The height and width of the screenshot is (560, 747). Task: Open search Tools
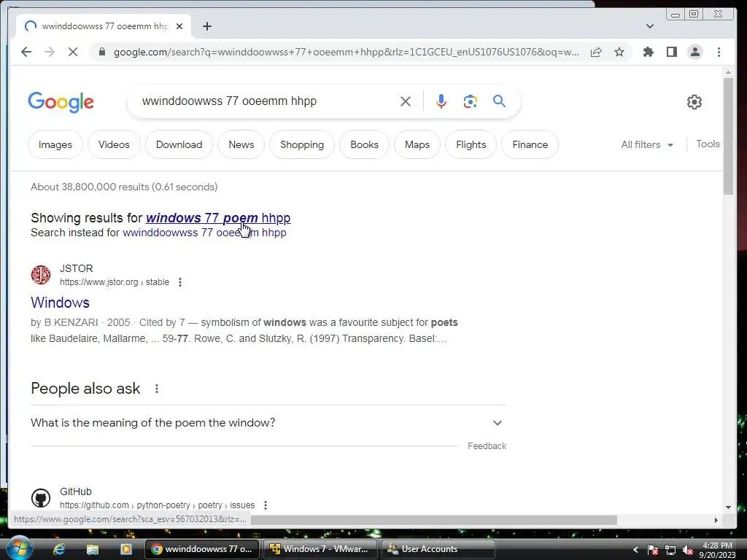click(x=708, y=144)
